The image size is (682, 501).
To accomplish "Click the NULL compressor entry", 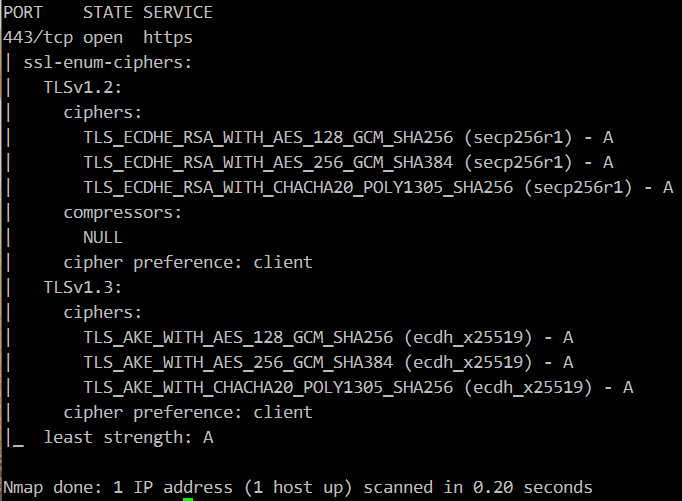I will (x=103, y=238).
